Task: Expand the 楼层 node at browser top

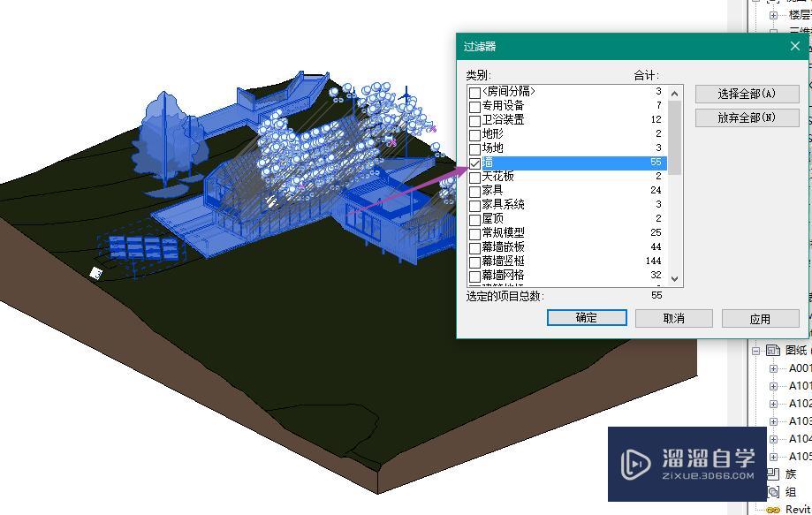Action: coord(773,16)
